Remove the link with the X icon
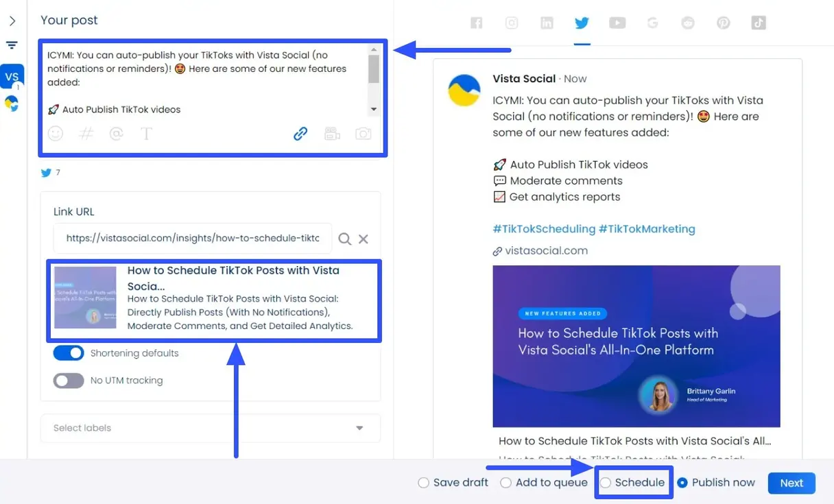This screenshot has height=504, width=834. [364, 239]
